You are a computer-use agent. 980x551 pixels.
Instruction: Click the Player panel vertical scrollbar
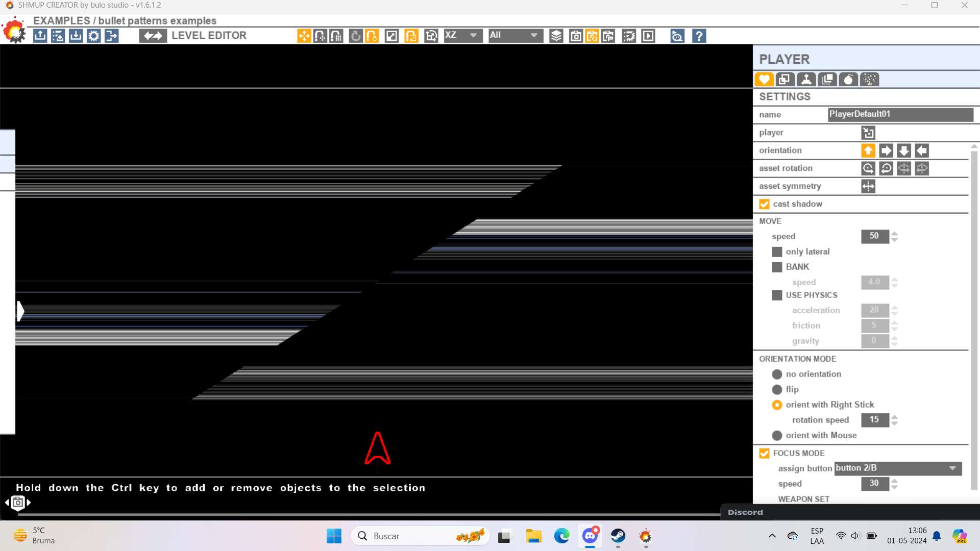pyautogui.click(x=974, y=320)
